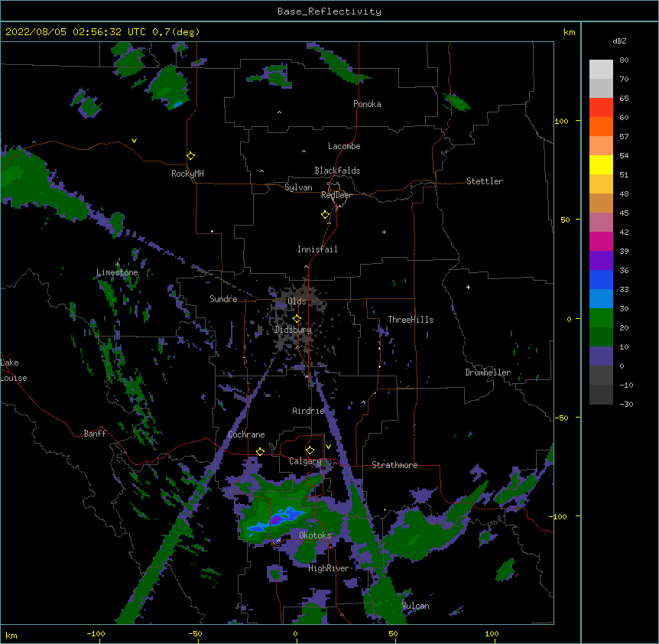Click the white plus marker north of Drumheller
The height and width of the screenshot is (644, 659).
pyautogui.click(x=468, y=287)
